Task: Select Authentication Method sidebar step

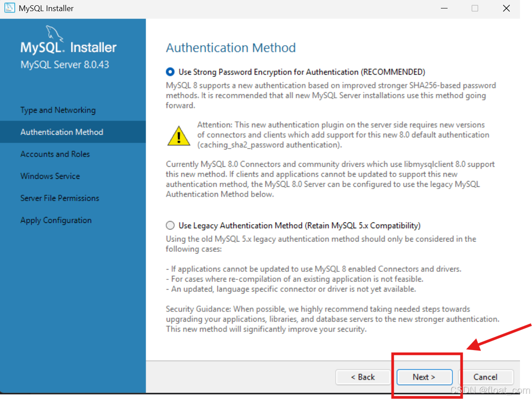Action: [73, 132]
